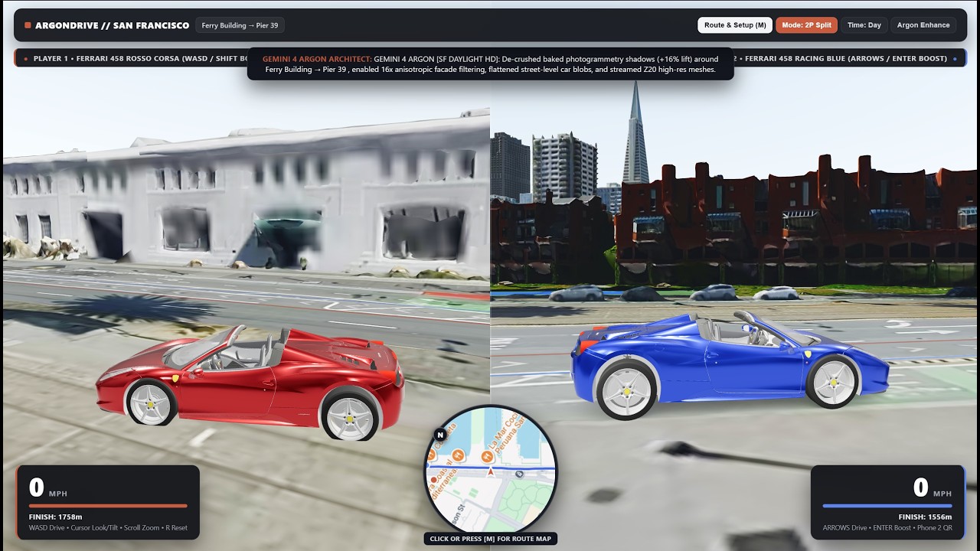Open the circular minimap
980x551 pixels.
tap(491, 469)
